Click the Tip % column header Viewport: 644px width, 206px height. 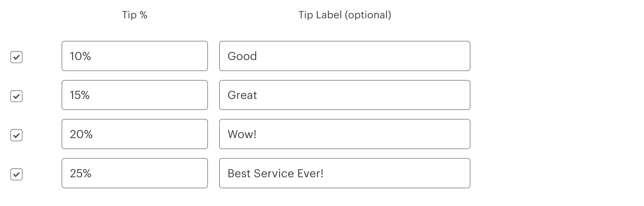tap(135, 15)
